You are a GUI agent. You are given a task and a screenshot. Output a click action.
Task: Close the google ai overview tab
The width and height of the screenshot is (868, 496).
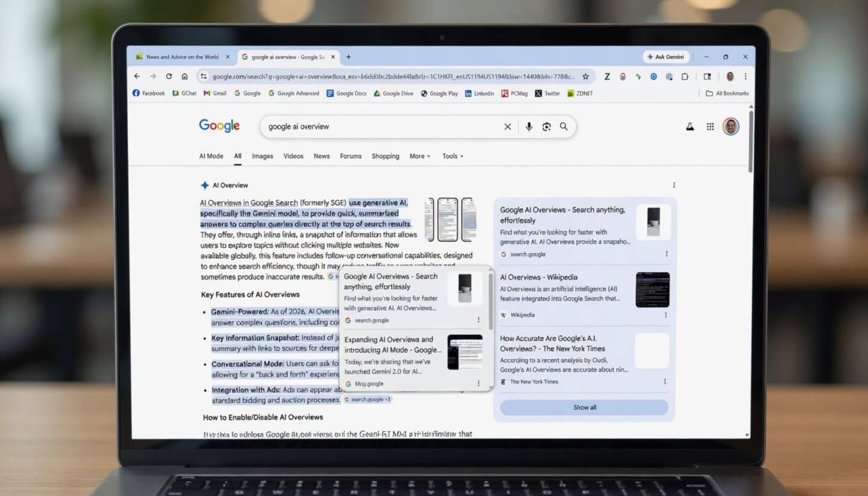tap(333, 57)
